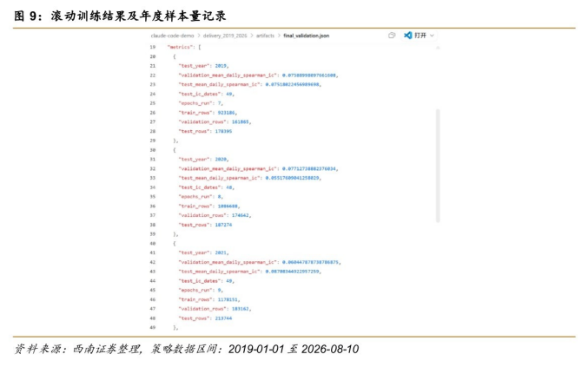Click line number 49 in the gutter
The height and width of the screenshot is (367, 588).
[x=153, y=328]
